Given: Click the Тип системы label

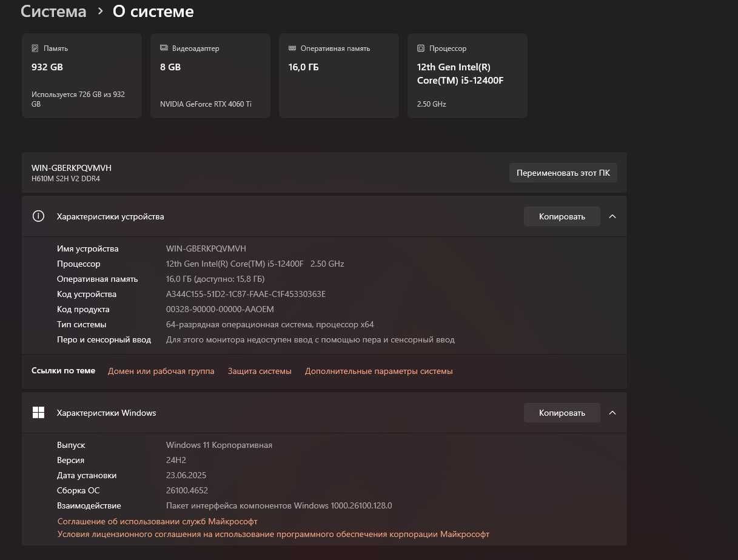Looking at the screenshot, I should [81, 324].
